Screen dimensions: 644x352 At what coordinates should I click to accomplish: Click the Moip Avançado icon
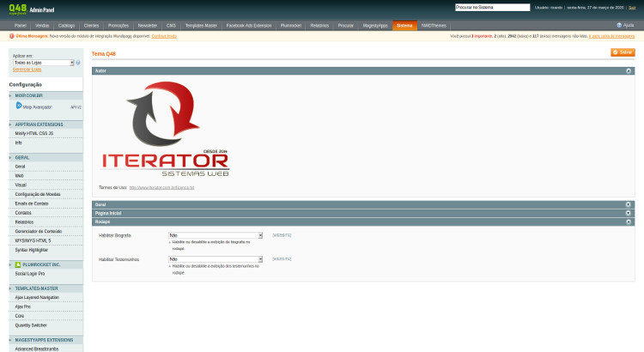(19, 106)
